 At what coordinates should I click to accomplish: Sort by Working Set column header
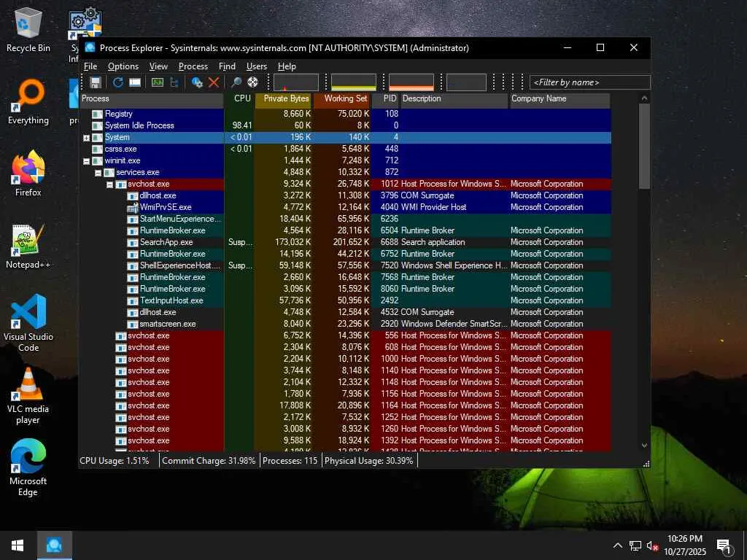tap(341, 98)
